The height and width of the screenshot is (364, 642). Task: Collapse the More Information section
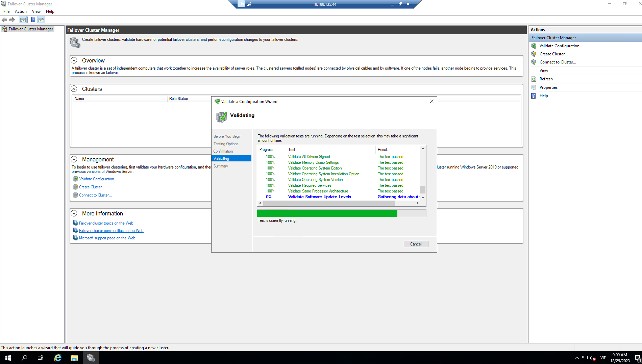74,213
